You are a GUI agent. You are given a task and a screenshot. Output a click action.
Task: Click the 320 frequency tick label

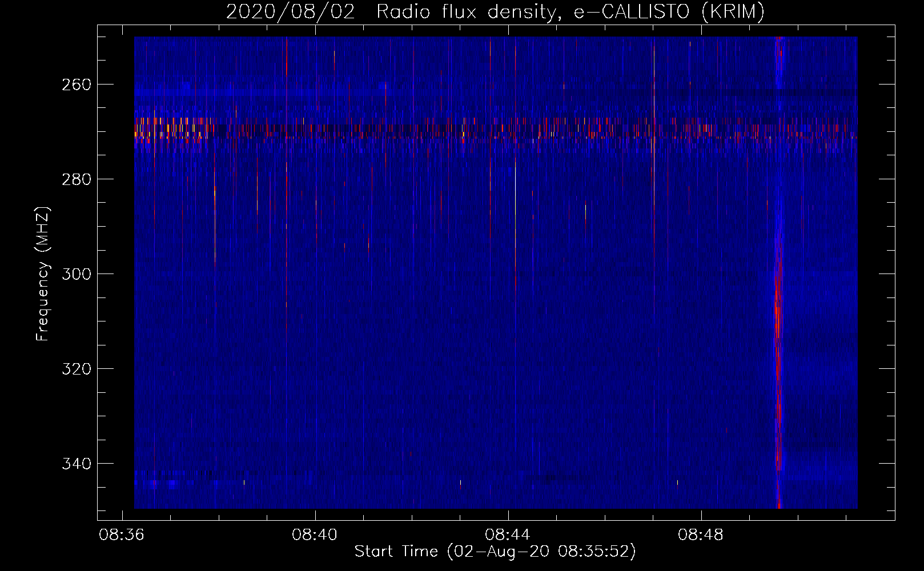tap(76, 369)
